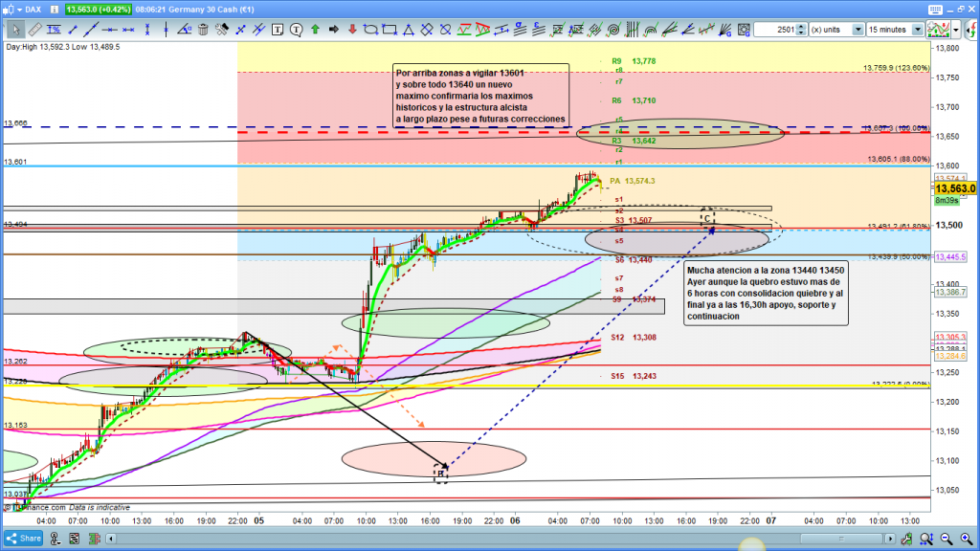Image resolution: width=980 pixels, height=551 pixels.
Task: Add a green up arrow marker
Action: point(315,30)
